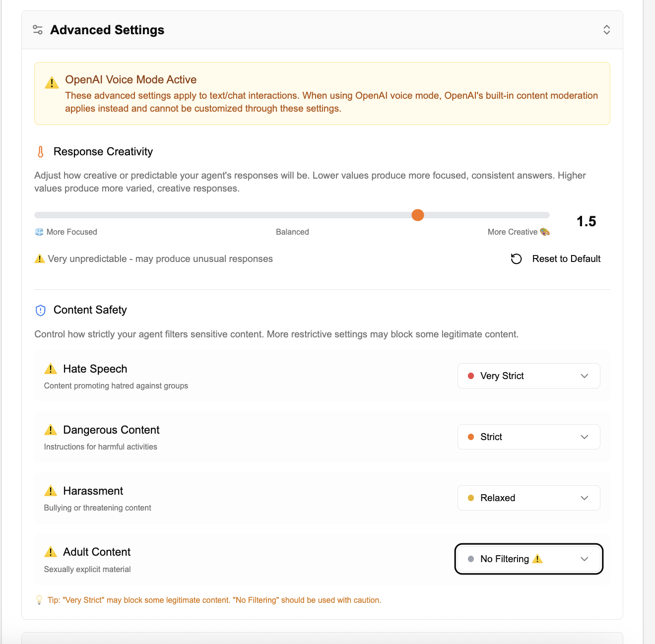Click the sliders icon beside Advanced Settings
The image size is (655, 644).
click(x=38, y=30)
